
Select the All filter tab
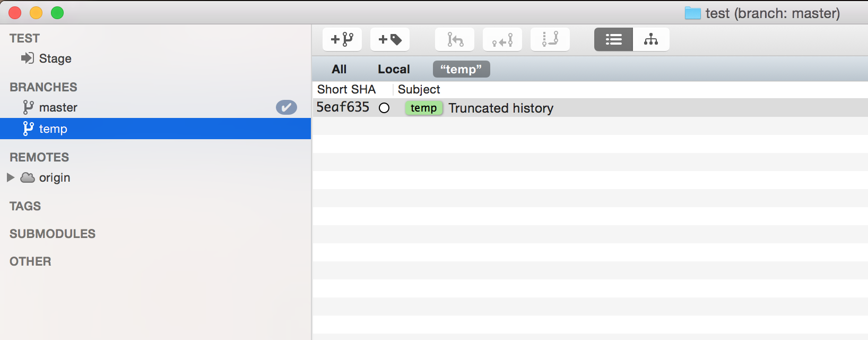click(x=339, y=69)
